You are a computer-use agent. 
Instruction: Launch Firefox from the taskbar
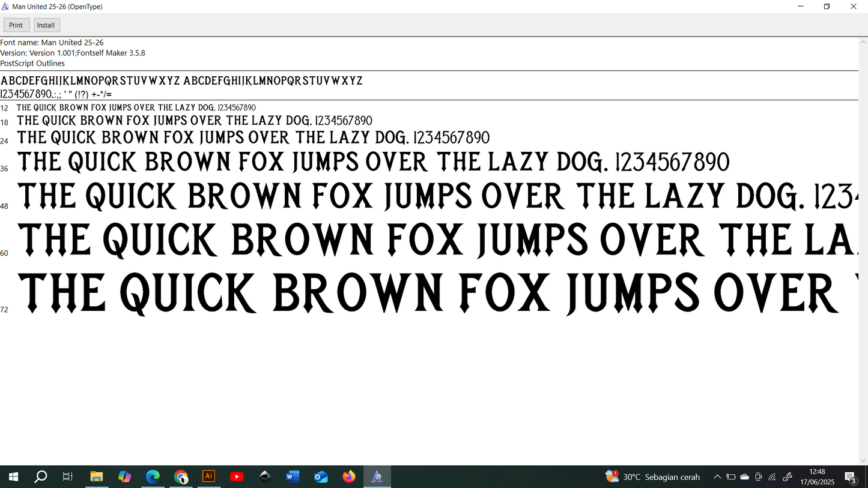(x=348, y=477)
